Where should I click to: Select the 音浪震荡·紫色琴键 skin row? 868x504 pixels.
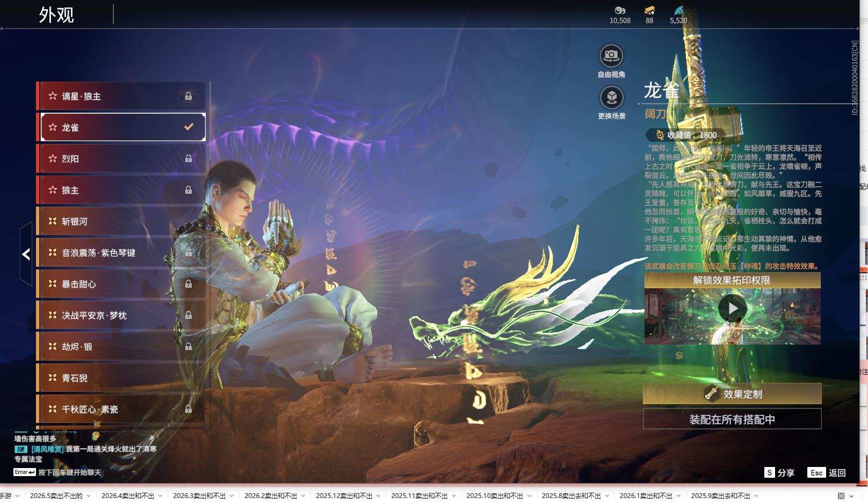[x=121, y=252]
